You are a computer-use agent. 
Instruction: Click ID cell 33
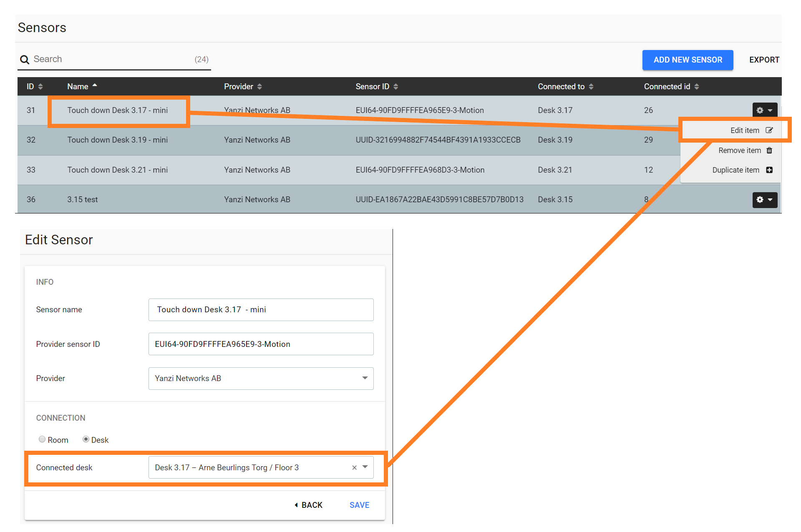pyautogui.click(x=31, y=170)
